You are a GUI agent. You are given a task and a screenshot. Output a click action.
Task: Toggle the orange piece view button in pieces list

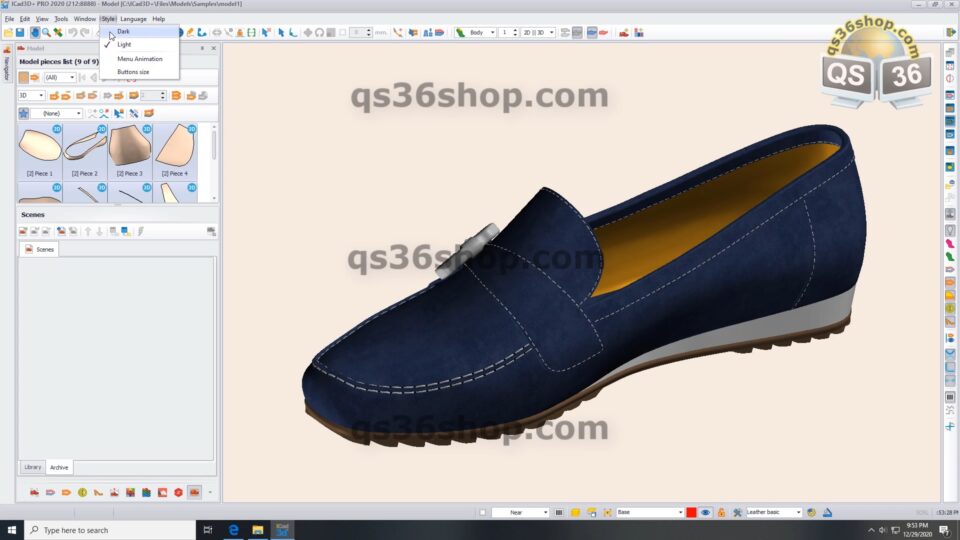click(x=23, y=78)
